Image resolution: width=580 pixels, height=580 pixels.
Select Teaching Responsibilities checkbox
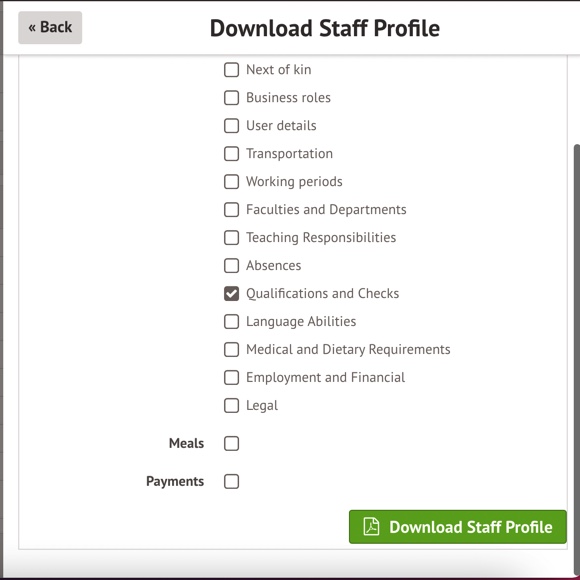point(232,237)
